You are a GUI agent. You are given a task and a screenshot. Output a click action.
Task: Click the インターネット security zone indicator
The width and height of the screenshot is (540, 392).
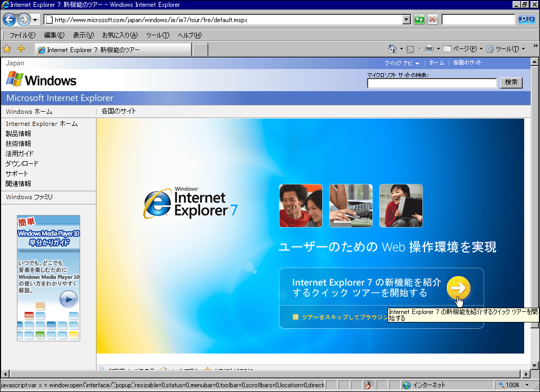tap(423, 385)
